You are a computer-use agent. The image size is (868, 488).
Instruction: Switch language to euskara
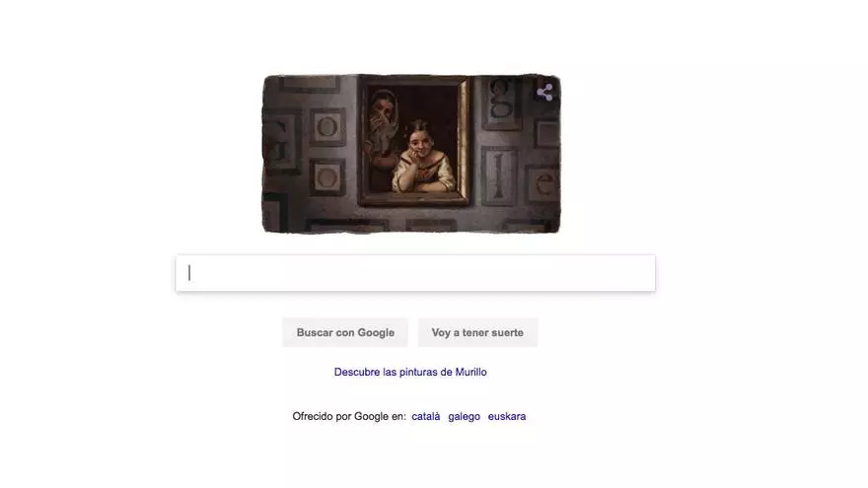pyautogui.click(x=507, y=416)
